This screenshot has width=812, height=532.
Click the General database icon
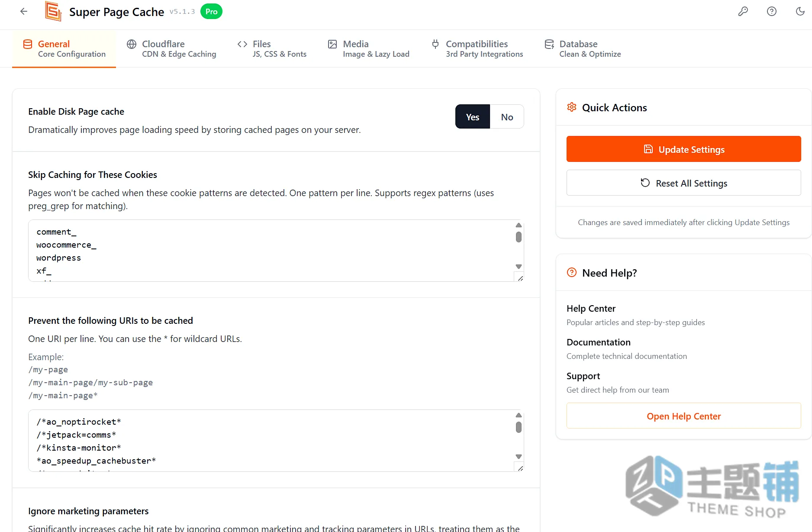point(28,44)
